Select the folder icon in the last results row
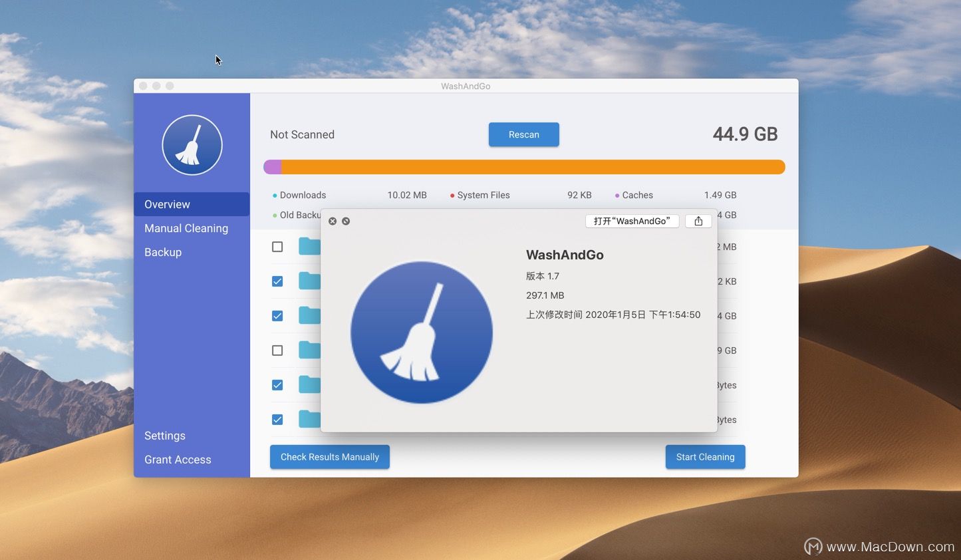The height and width of the screenshot is (560, 961). (x=309, y=420)
